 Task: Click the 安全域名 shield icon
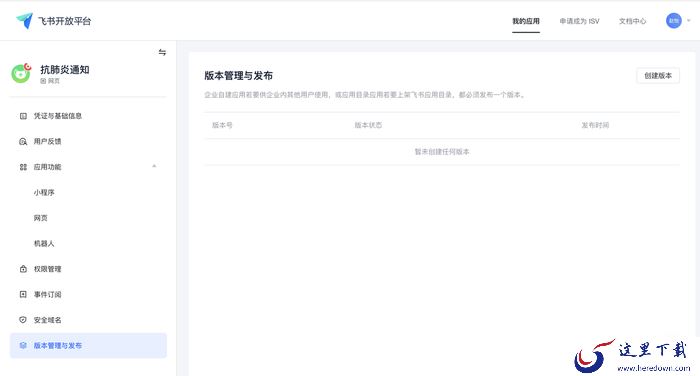(23, 320)
